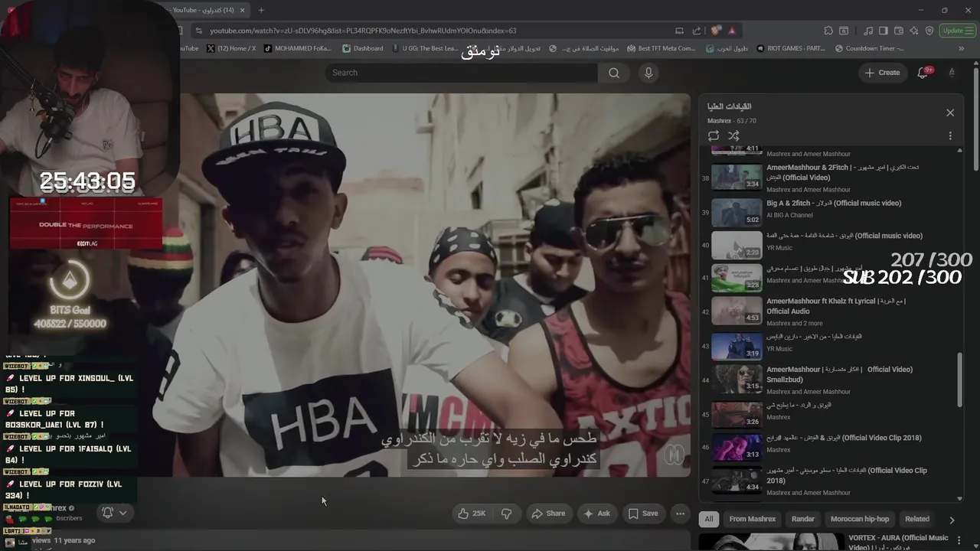The height and width of the screenshot is (551, 980).
Task: Close the playlist panel
Action: [x=950, y=112]
